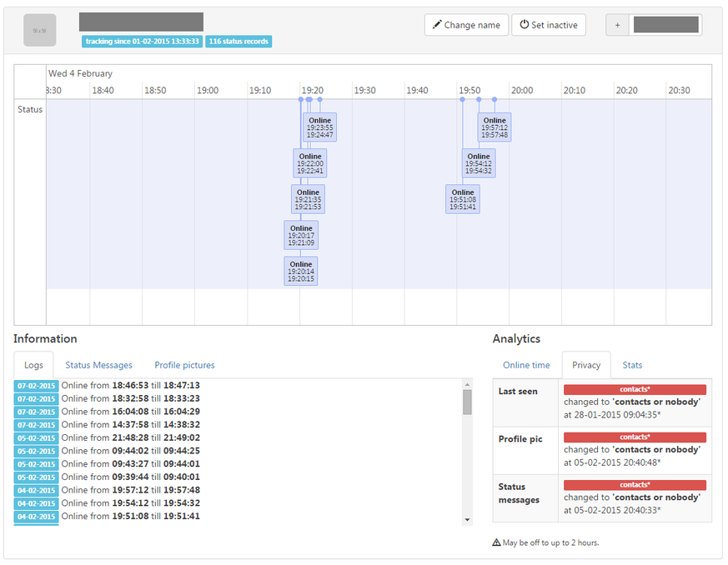Select the Online 19:57:12 timeline entry
Viewport: 728px width, 565px height.
coord(495,127)
